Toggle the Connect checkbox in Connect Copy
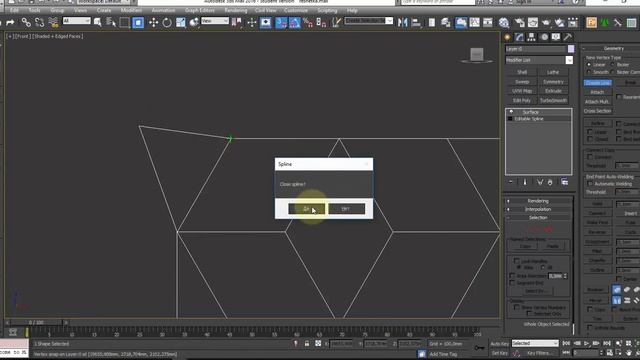This screenshot has height=360, width=640. [x=589, y=157]
